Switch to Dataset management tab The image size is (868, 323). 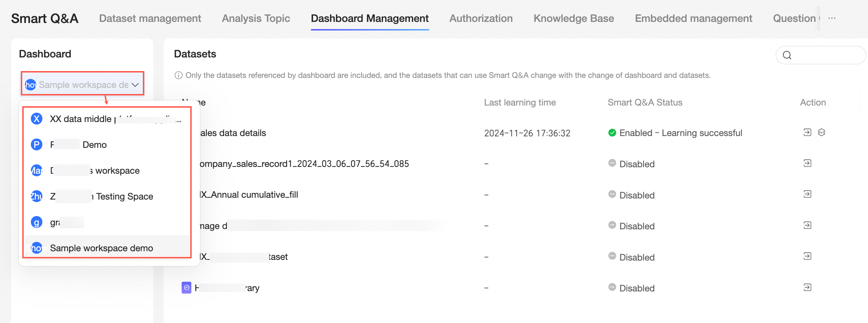point(150,18)
